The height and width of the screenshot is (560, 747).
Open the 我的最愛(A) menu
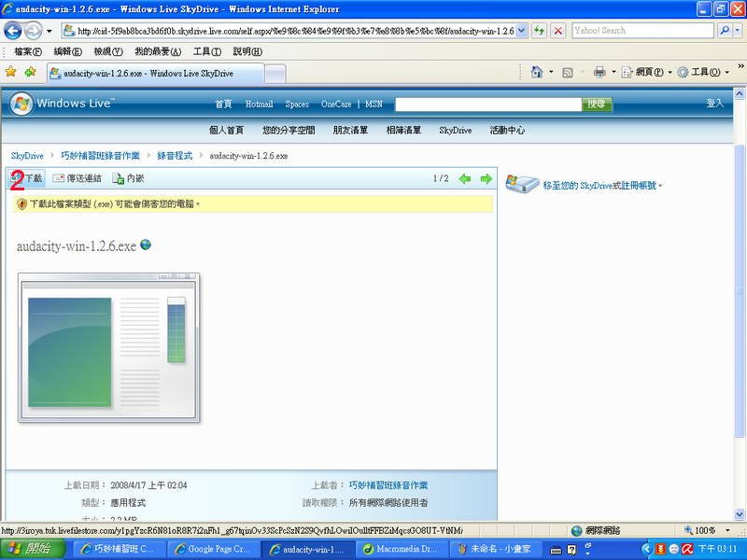click(158, 51)
